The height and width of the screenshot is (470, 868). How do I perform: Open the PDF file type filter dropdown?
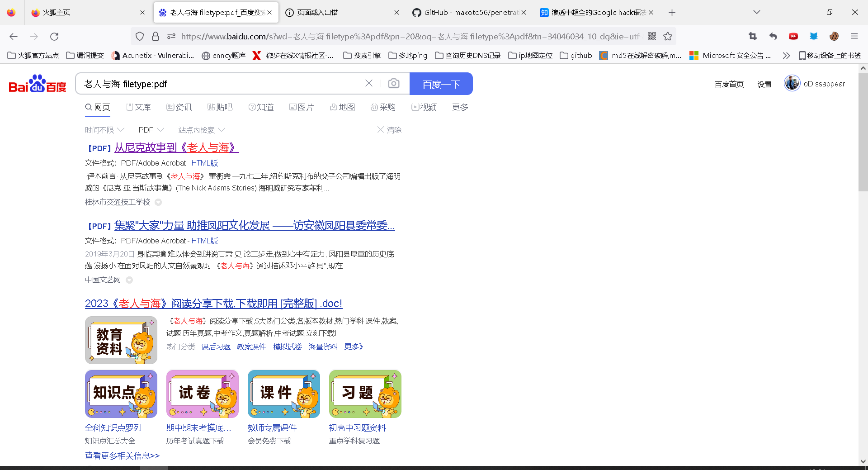(x=151, y=130)
